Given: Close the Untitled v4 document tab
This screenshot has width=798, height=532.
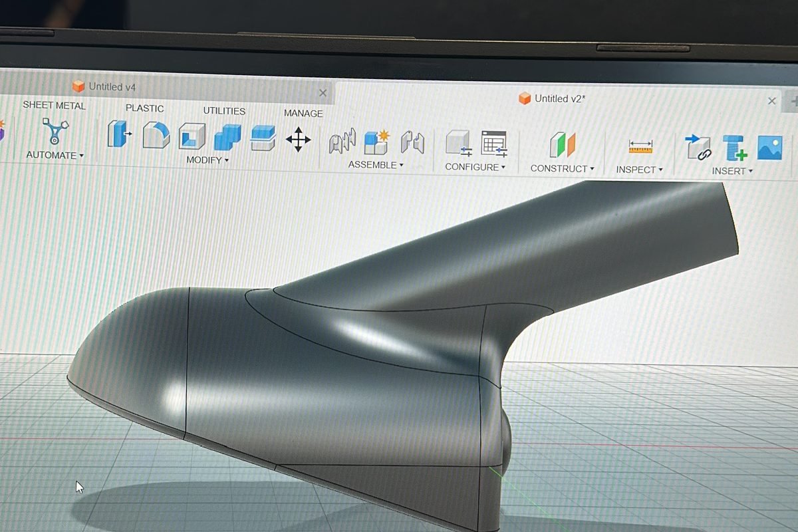Looking at the screenshot, I should 323,93.
